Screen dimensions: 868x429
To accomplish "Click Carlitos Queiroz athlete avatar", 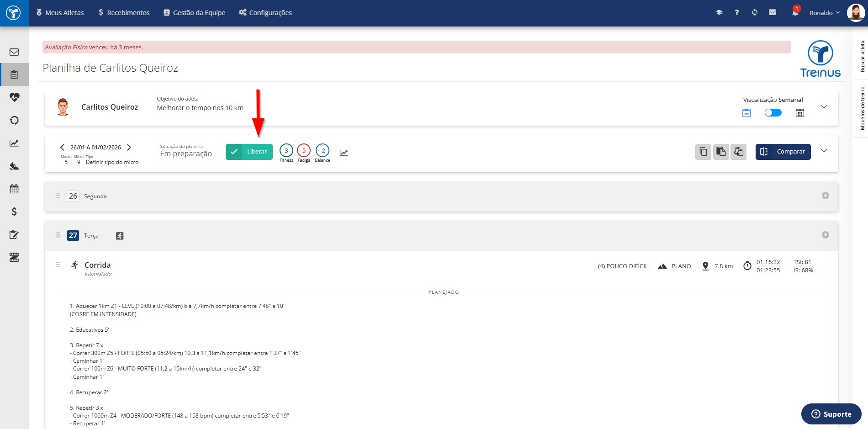I will (63, 107).
